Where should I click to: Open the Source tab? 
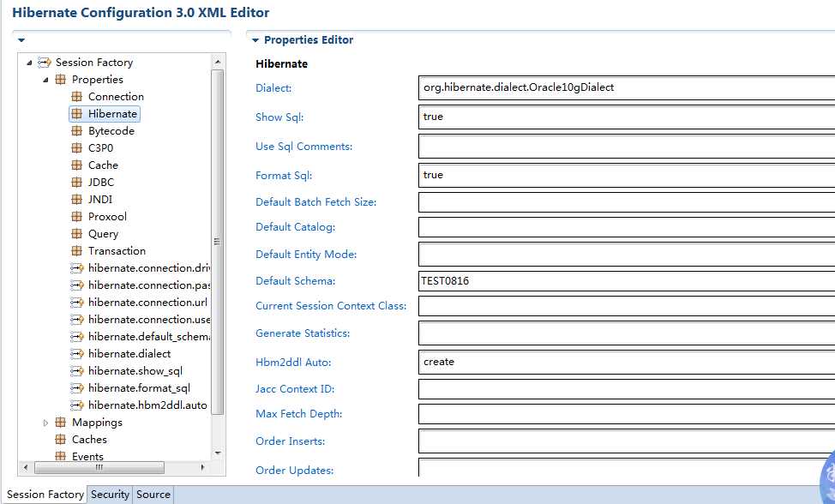tap(153, 495)
